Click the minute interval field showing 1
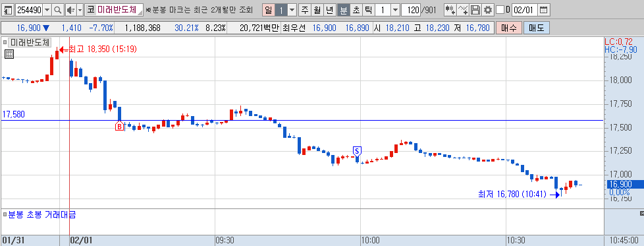Viewport: 644px width, 246px height. click(383, 9)
